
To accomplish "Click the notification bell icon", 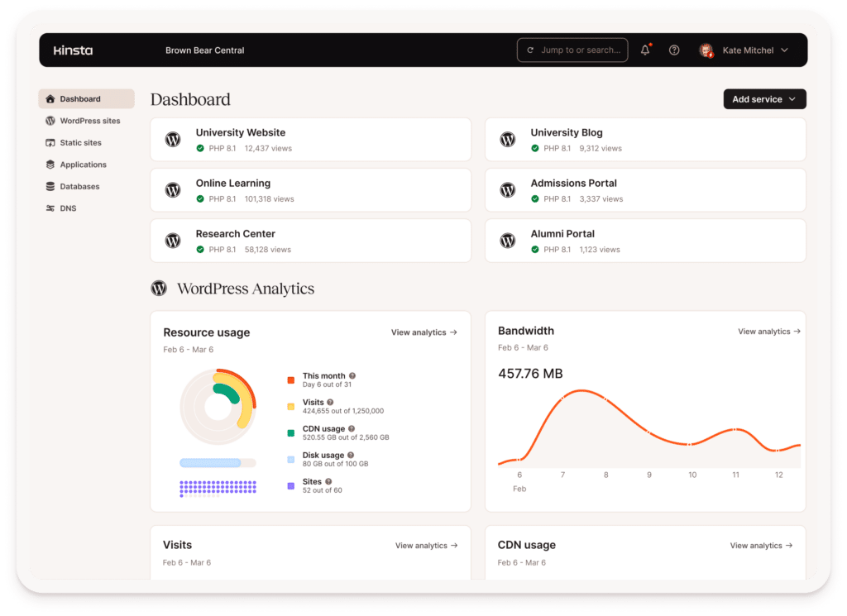I will [644, 50].
